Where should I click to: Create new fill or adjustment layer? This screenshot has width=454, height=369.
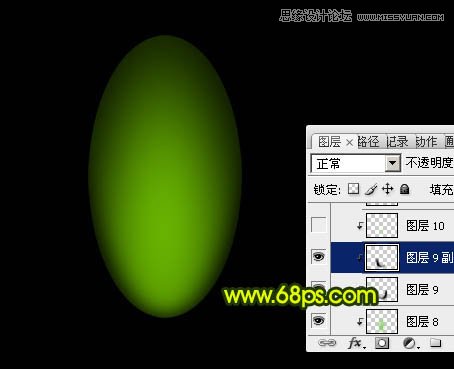point(410,343)
